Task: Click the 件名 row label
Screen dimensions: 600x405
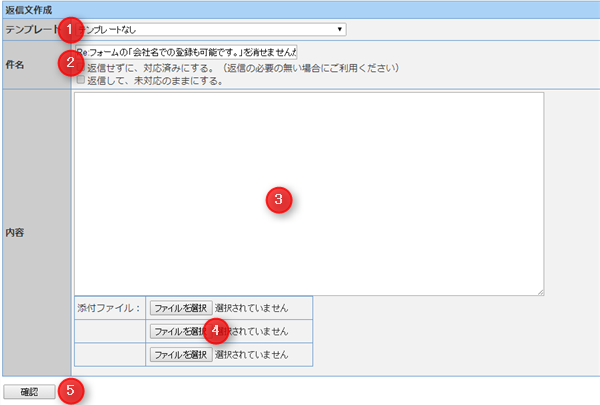Action: pos(17,64)
